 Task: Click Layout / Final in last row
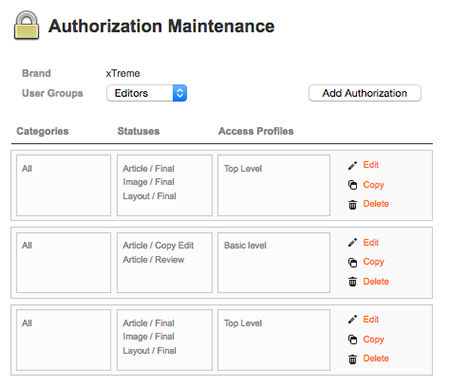149,351
